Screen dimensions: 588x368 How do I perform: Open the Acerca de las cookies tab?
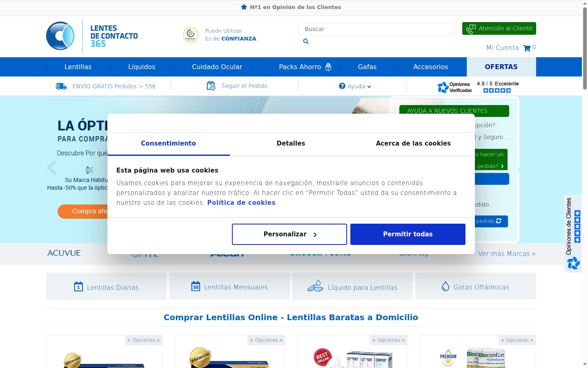pos(413,144)
